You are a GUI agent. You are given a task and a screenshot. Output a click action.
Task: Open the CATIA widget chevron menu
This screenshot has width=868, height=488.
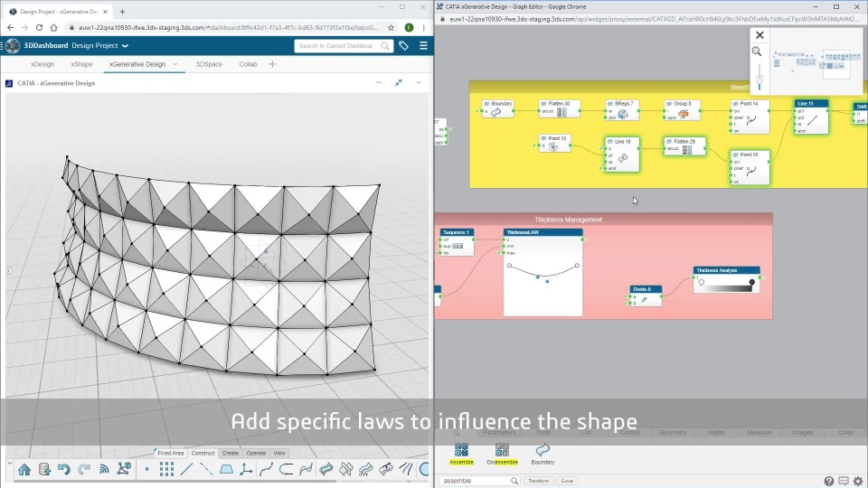419,82
